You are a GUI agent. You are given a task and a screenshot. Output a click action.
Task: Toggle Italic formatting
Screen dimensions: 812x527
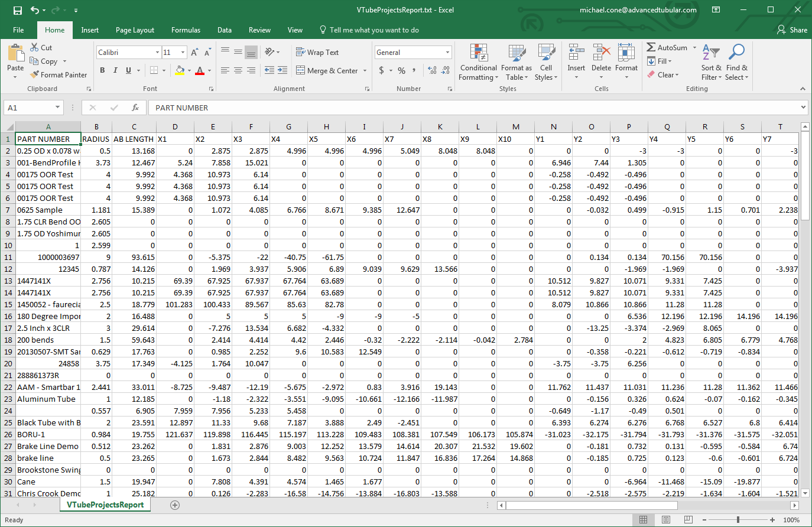(115, 70)
